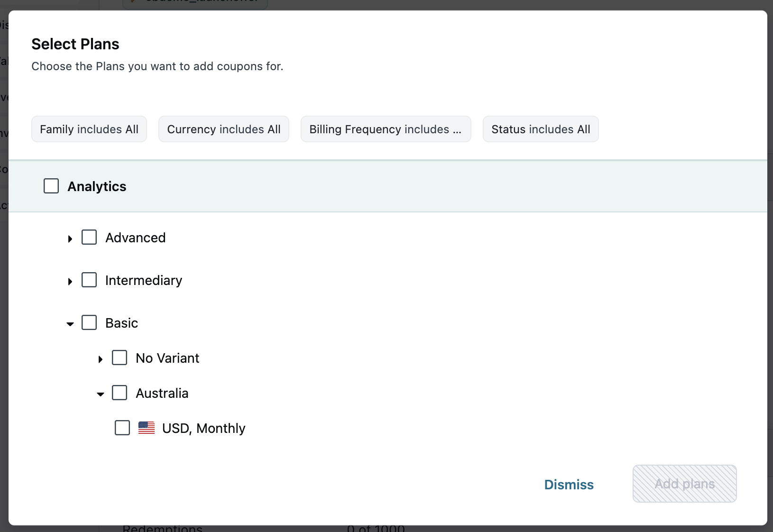The height and width of the screenshot is (532, 773).
Task: Expand the No Variant group
Action: click(x=101, y=359)
